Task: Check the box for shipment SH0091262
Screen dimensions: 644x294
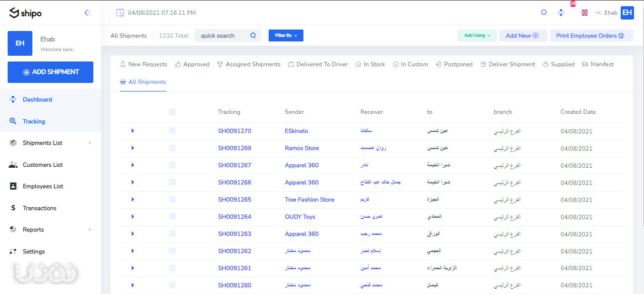Action: 172,251
